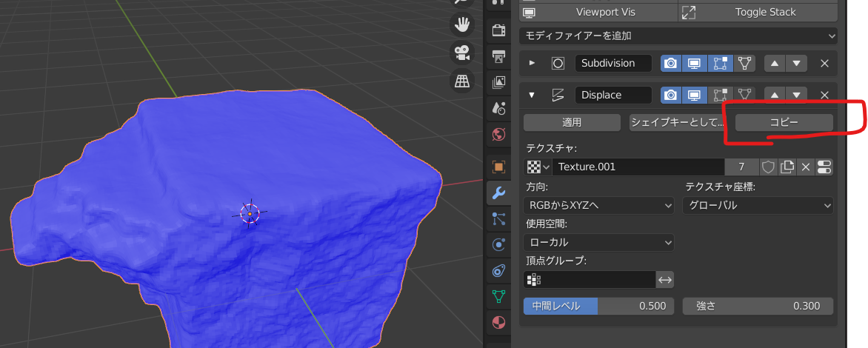The height and width of the screenshot is (348, 868).
Task: Edit the Displace modifier name field
Action: click(613, 96)
